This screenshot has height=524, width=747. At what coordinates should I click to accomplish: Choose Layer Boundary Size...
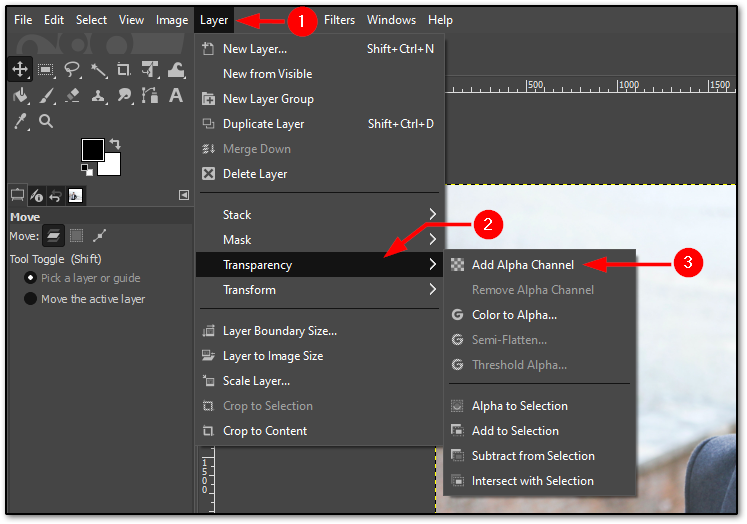click(319, 331)
